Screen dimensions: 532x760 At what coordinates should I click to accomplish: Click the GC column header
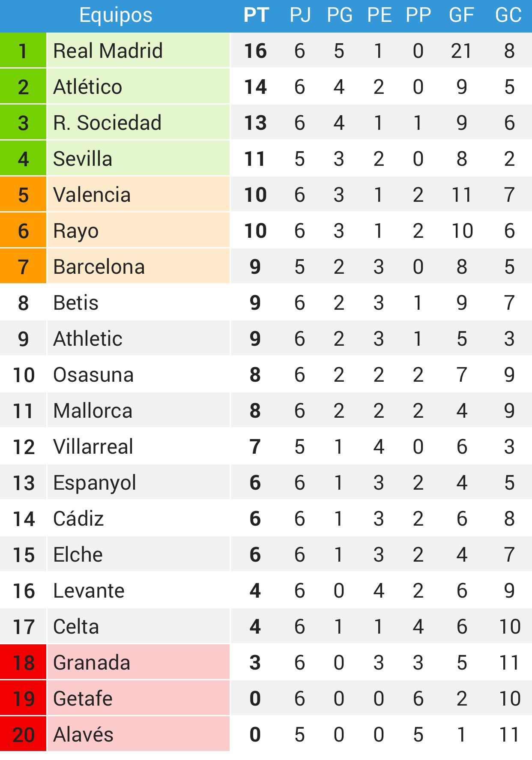[508, 15]
